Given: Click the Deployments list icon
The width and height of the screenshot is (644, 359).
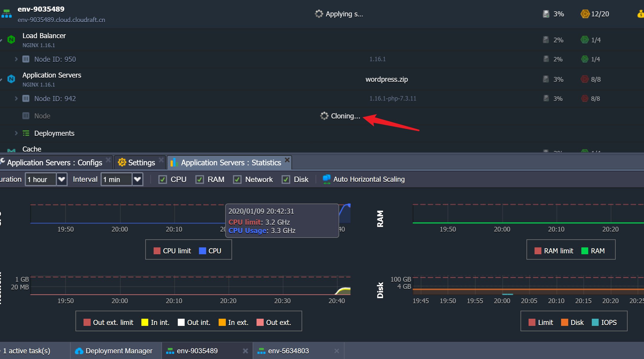Looking at the screenshot, I should tap(26, 133).
